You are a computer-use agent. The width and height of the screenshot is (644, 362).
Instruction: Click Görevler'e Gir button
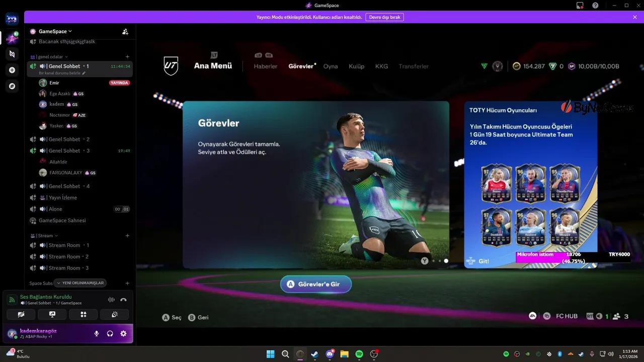pos(316,284)
